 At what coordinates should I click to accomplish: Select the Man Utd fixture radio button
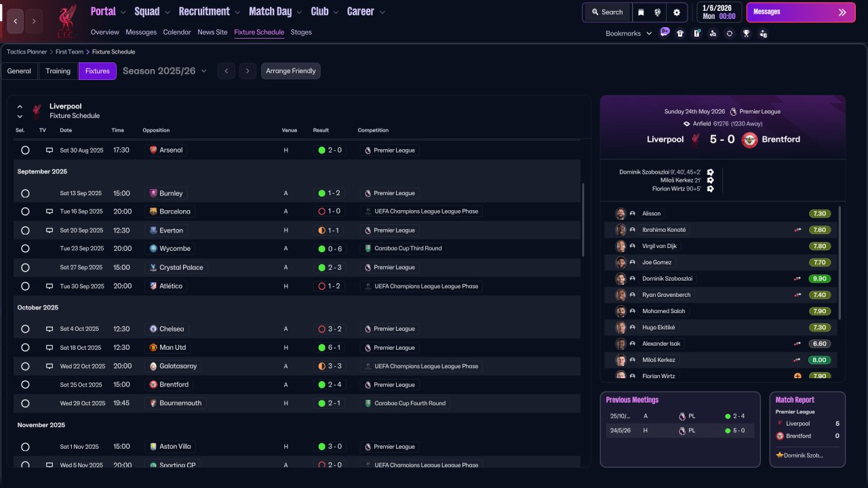[x=25, y=348]
